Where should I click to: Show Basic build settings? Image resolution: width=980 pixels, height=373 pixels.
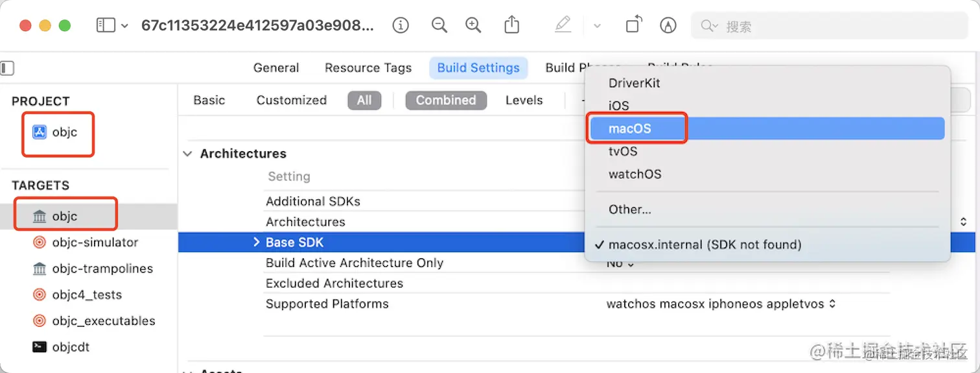209,100
